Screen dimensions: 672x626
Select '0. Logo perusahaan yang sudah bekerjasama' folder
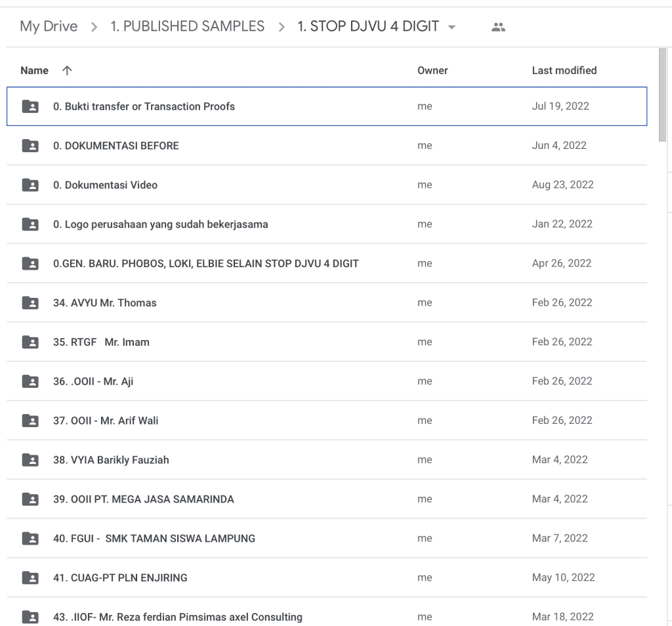[160, 224]
